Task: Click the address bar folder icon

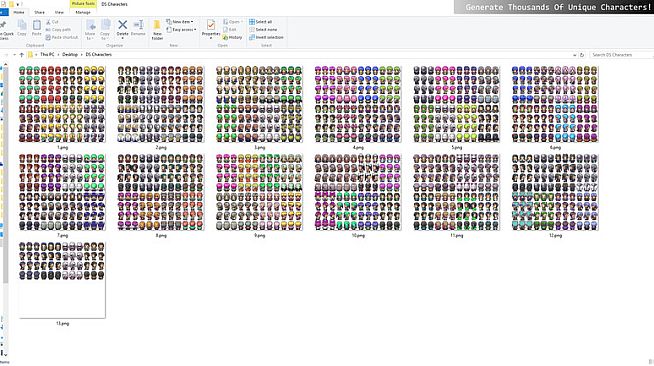Action: (x=30, y=55)
